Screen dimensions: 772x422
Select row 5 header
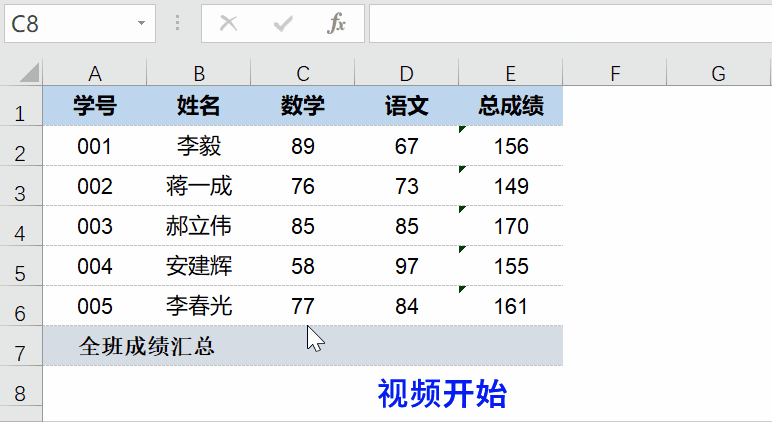[x=21, y=266]
